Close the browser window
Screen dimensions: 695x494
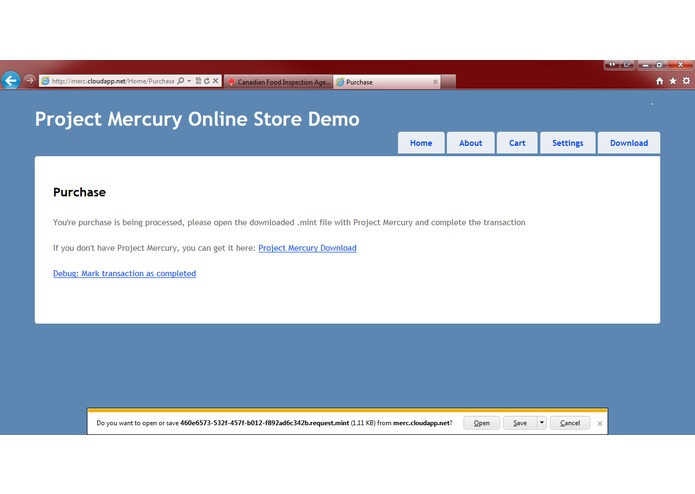point(680,65)
